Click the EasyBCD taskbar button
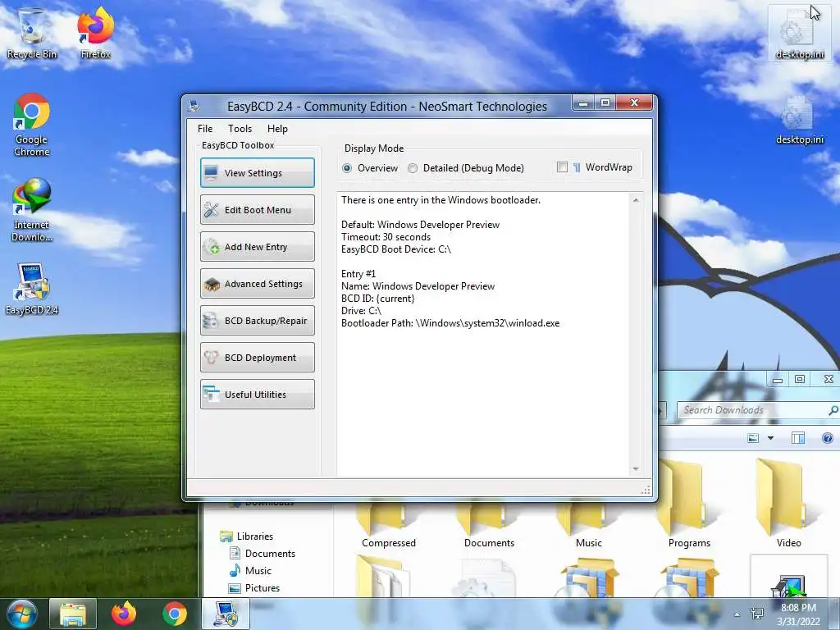 (x=226, y=614)
